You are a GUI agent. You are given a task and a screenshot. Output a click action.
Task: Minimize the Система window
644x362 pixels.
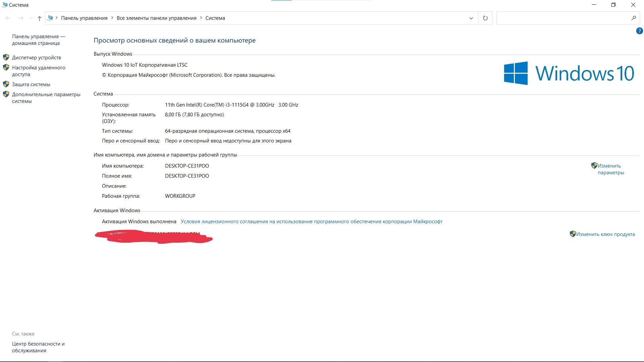594,5
